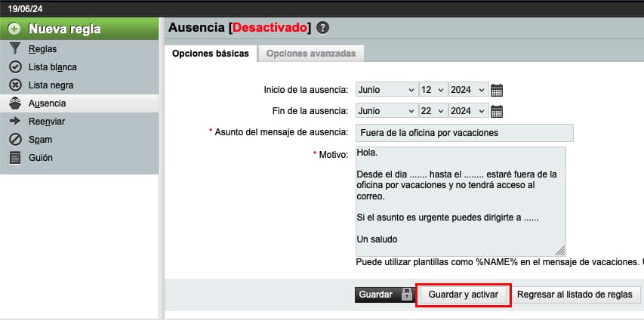
Task: Select the Lista negra cross icon
Action: pos(14,85)
